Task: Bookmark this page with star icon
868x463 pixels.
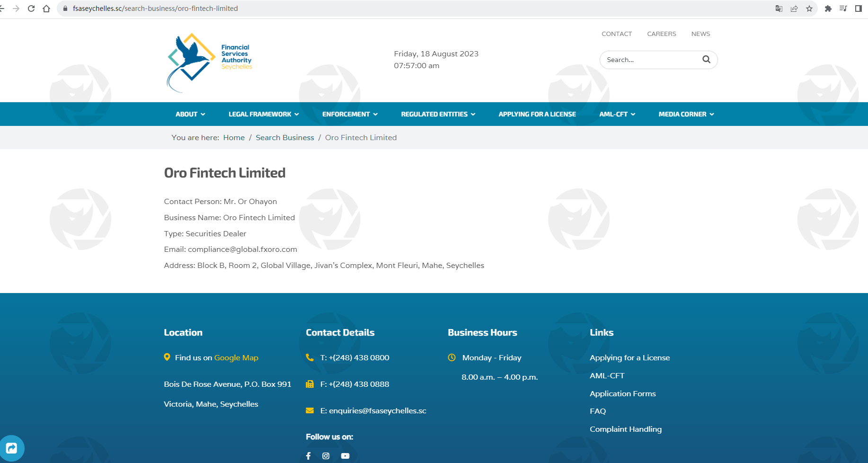Action: (x=809, y=9)
